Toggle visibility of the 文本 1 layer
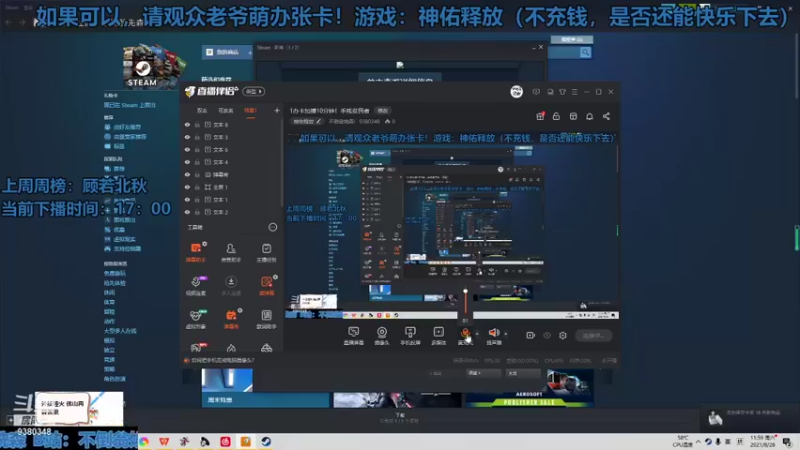The height and width of the screenshot is (450, 800). tap(187, 199)
